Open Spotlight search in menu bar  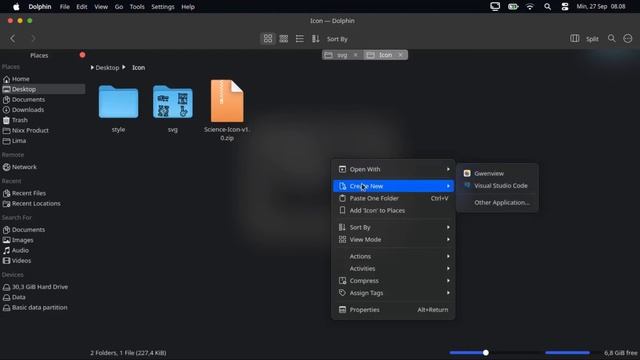click(547, 7)
